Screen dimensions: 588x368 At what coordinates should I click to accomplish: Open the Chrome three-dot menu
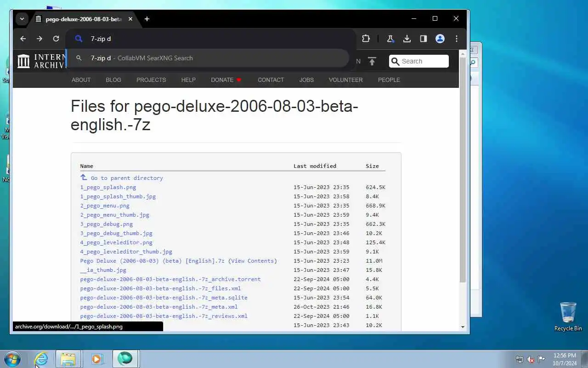pos(457,39)
